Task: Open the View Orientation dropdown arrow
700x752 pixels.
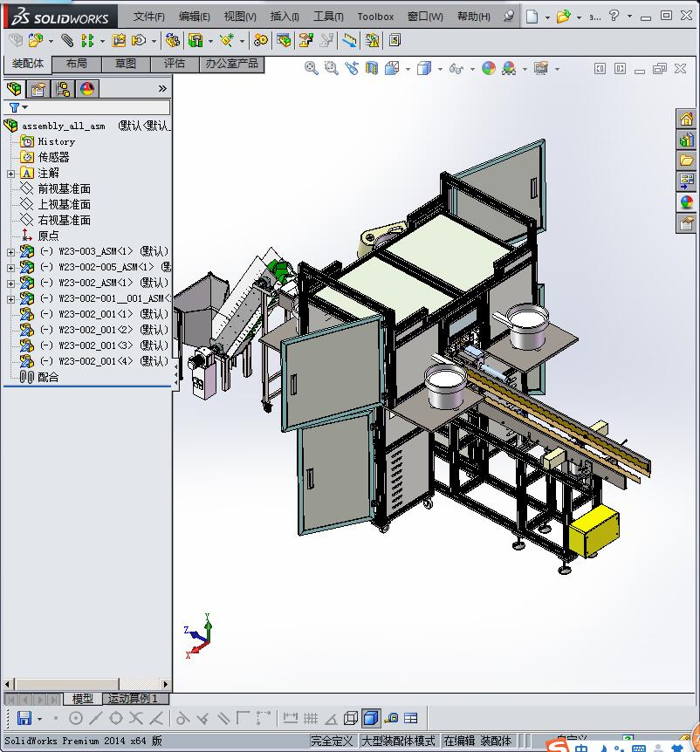Action: click(x=408, y=70)
